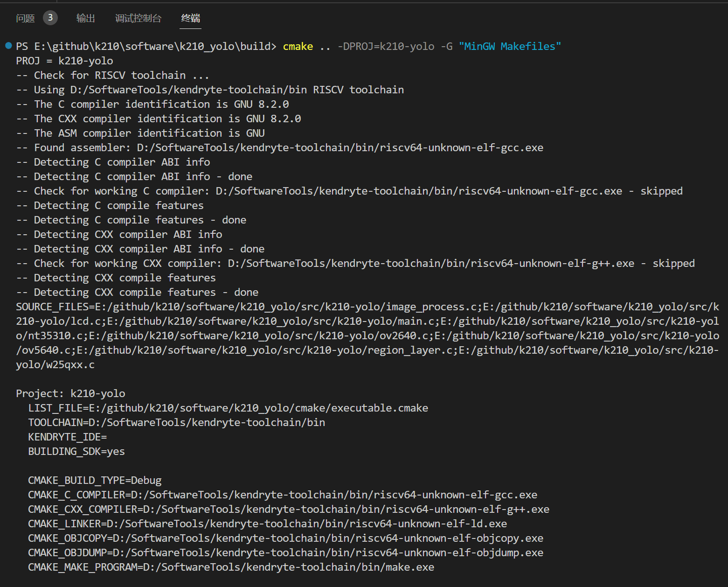
Task: Click the "MinGW Makefiles" argument text
Action: [510, 47]
